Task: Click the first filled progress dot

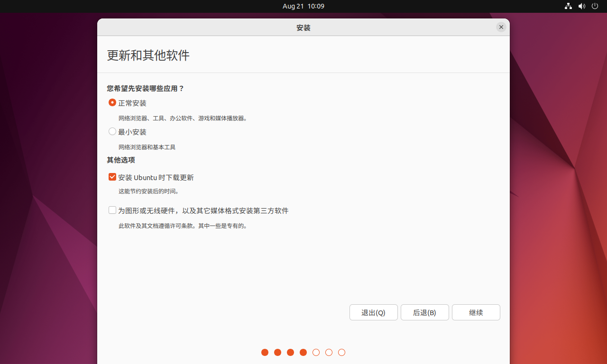Action: tap(265, 352)
